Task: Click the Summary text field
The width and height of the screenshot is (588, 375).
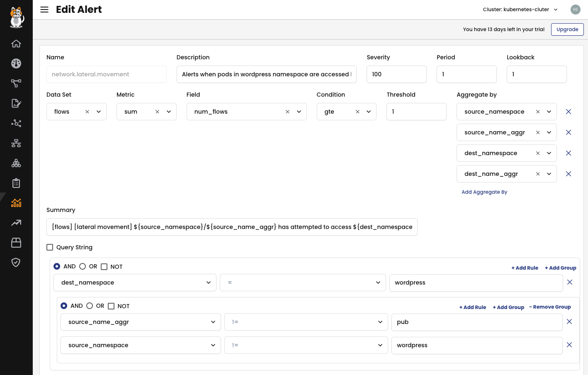Action: [x=232, y=227]
